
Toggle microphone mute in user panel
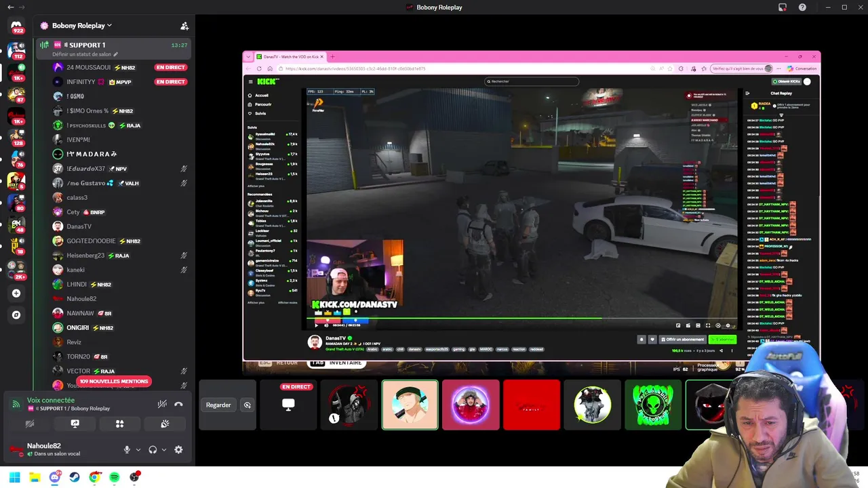tap(127, 449)
